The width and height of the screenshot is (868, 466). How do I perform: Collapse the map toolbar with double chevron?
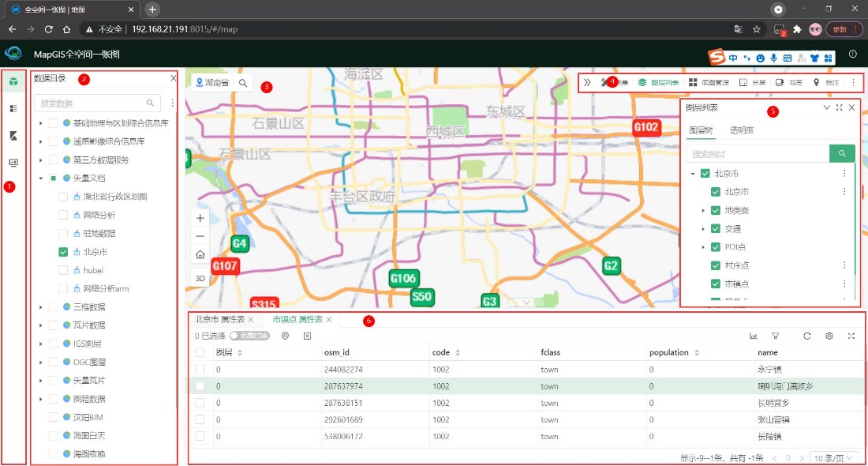coord(587,83)
